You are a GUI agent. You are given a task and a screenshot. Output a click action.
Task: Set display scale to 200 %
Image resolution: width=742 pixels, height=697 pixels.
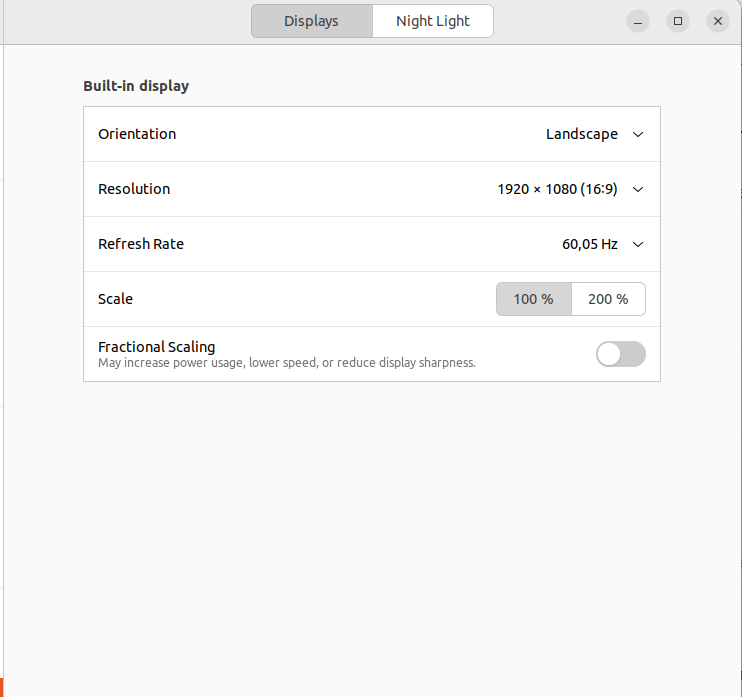(x=608, y=299)
